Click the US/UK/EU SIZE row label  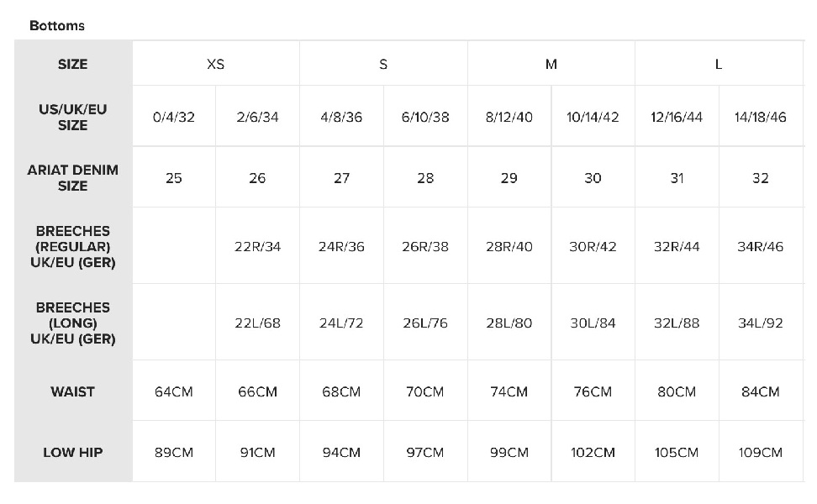(73, 117)
